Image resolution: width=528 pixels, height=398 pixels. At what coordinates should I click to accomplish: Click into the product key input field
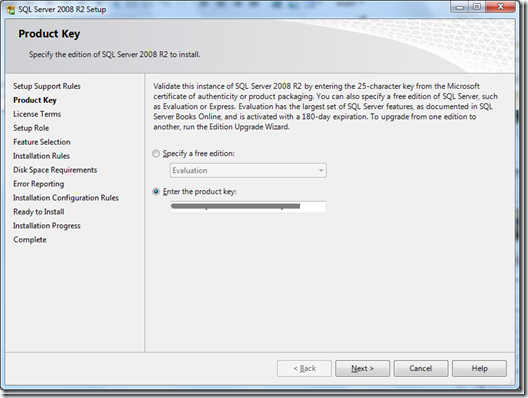coord(248,207)
